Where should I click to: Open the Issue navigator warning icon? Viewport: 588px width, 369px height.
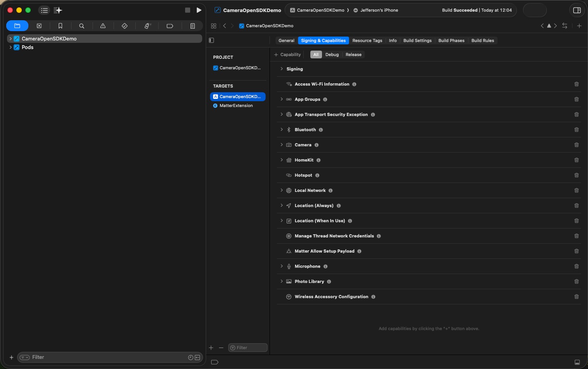click(103, 26)
